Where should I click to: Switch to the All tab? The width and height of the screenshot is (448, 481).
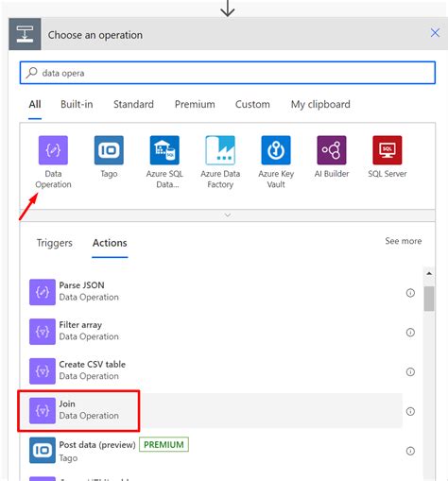coord(35,104)
